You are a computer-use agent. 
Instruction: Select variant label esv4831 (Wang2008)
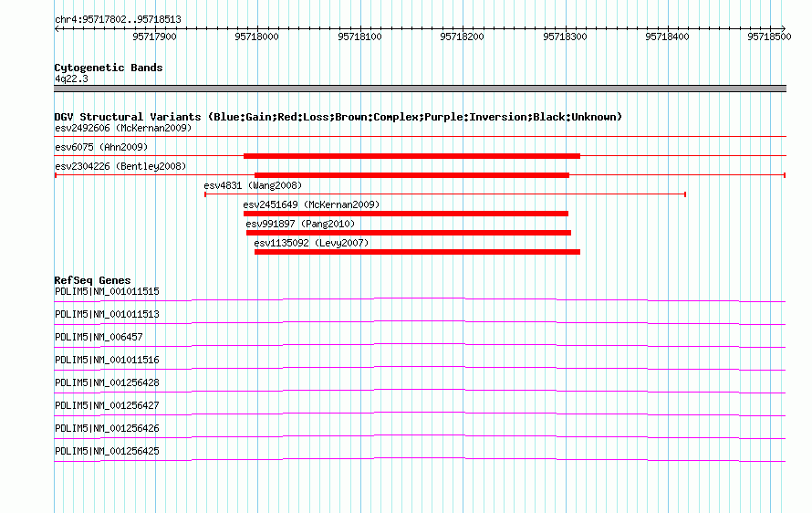253,185
